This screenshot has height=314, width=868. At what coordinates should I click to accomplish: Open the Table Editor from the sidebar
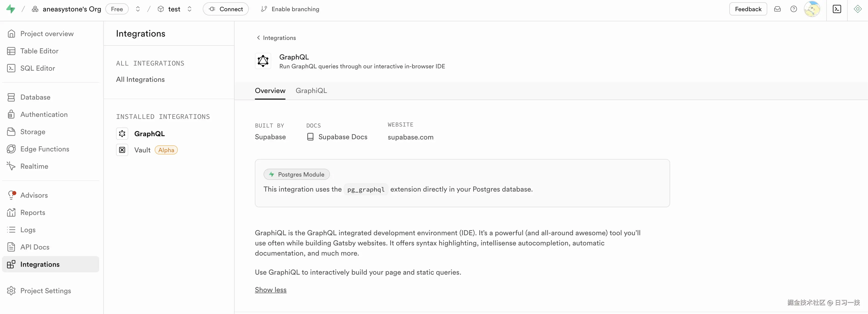39,51
